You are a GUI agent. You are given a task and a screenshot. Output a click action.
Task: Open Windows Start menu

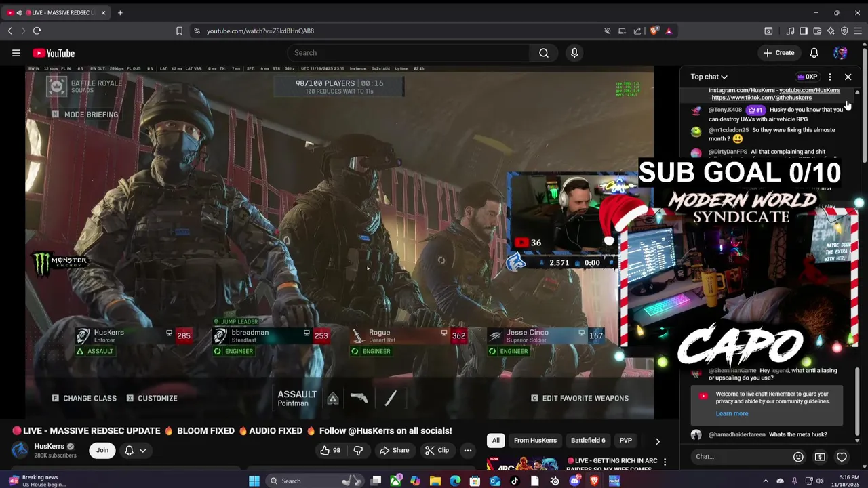point(254,481)
